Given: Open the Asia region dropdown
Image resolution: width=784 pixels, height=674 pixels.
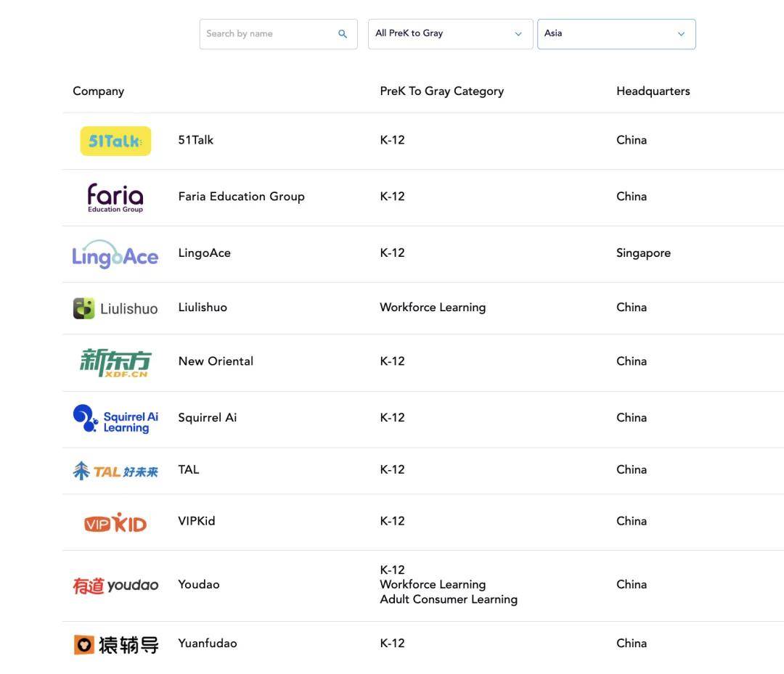Looking at the screenshot, I should click(616, 34).
